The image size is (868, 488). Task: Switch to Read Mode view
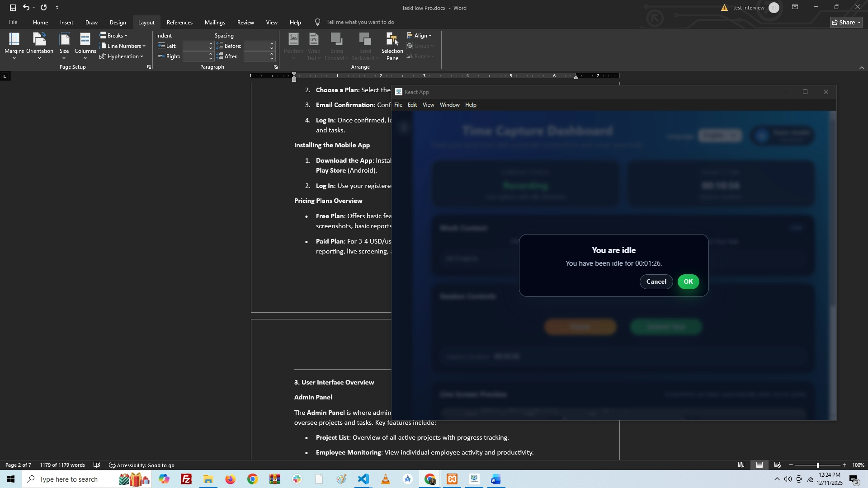pyautogui.click(x=741, y=465)
